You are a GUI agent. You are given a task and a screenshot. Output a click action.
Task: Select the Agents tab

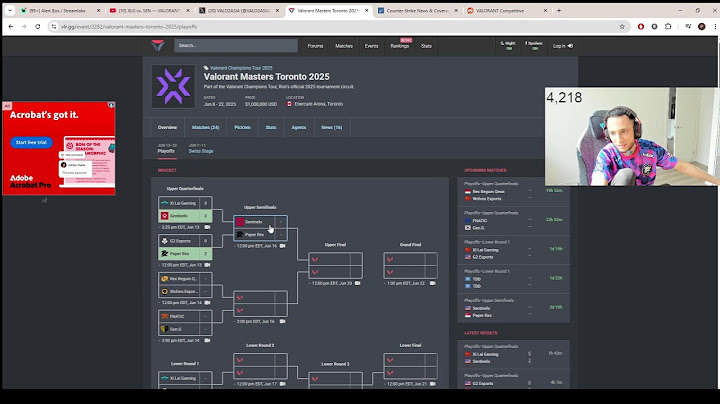click(x=298, y=127)
